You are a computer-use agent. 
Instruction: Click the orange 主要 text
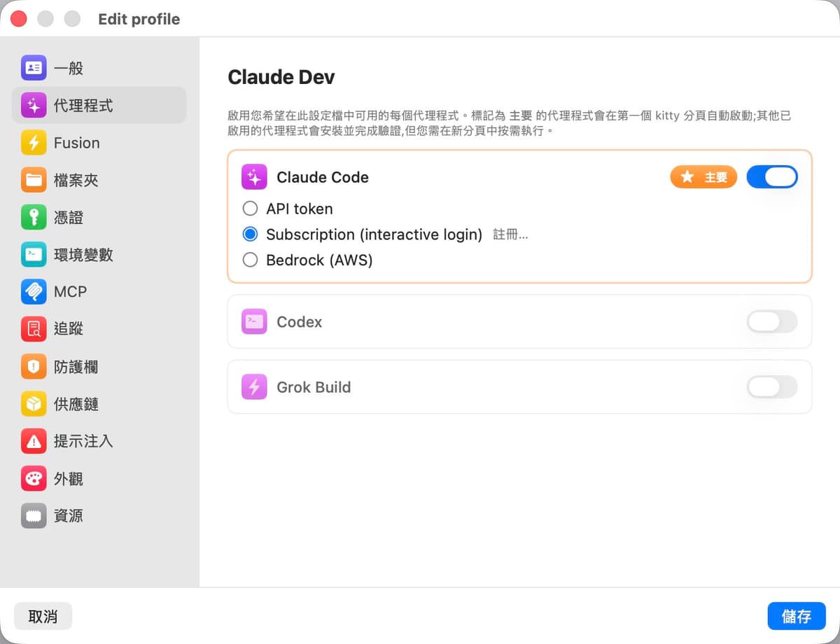pyautogui.click(x=715, y=178)
